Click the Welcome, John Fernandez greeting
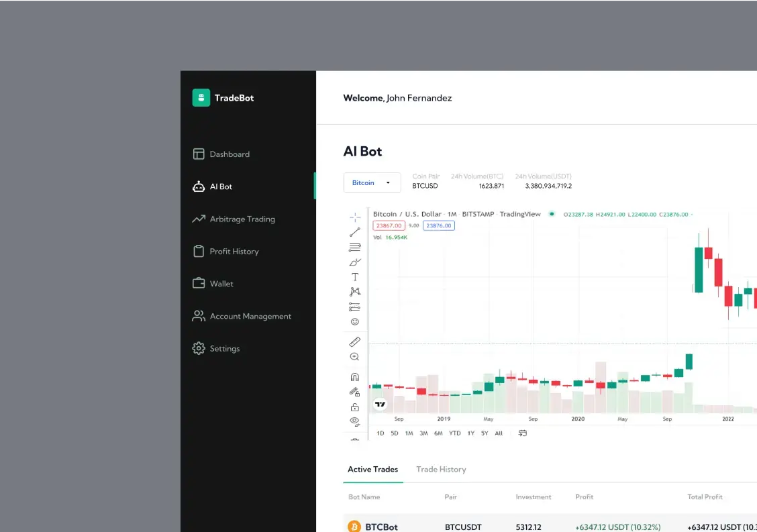This screenshot has width=757, height=532. [x=397, y=98]
